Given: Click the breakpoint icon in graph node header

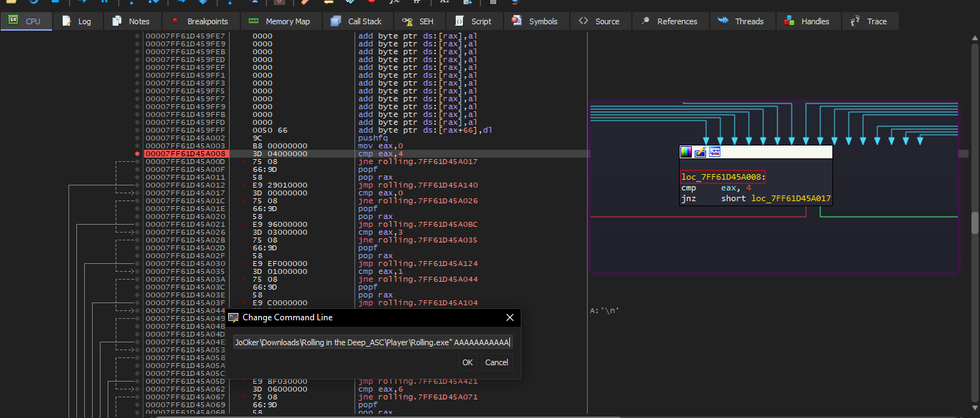Looking at the screenshot, I should point(715,151).
